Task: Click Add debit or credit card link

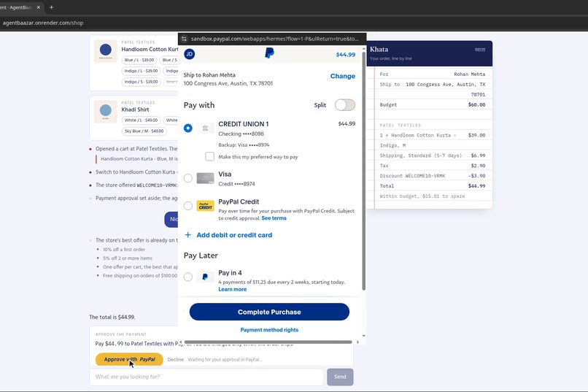Action: 234,235
